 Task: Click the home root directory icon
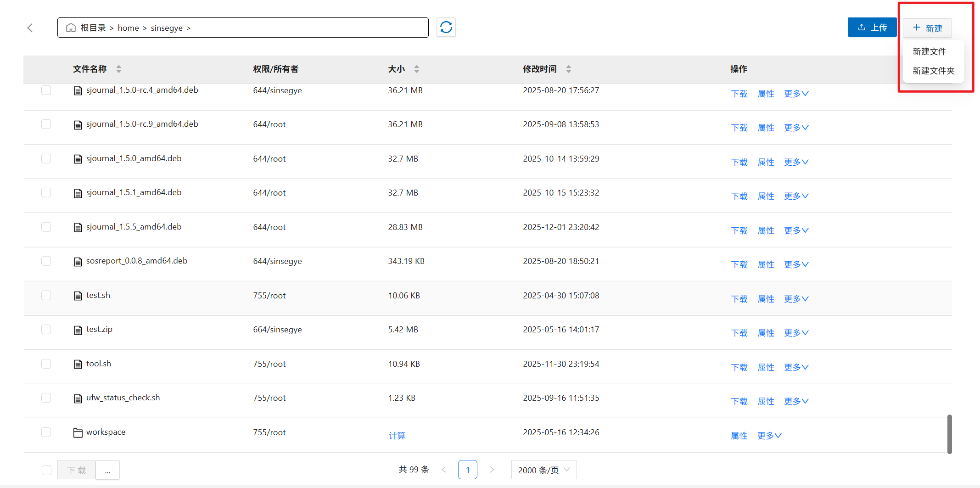pos(71,28)
